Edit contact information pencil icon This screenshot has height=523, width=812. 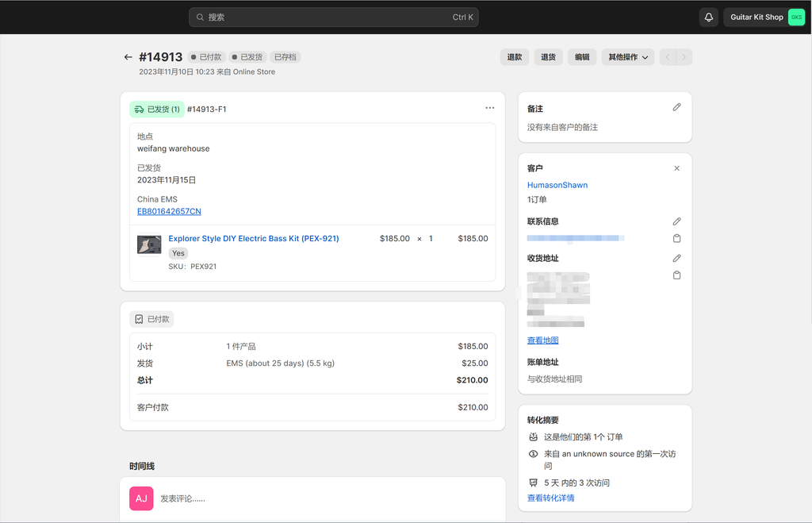(676, 221)
